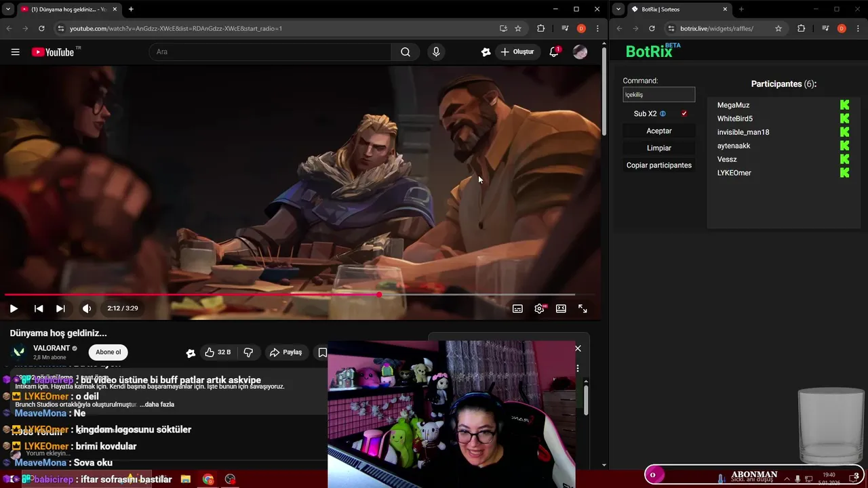Open media controls in YouTube window toolbar

(565, 28)
